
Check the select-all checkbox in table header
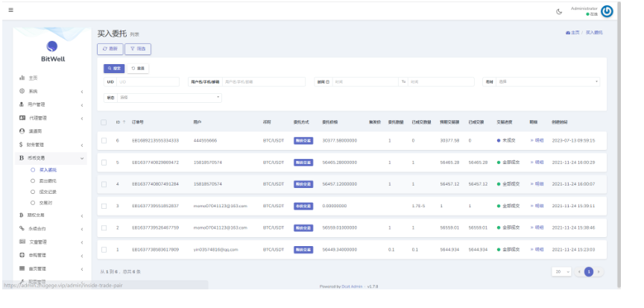[x=104, y=122]
